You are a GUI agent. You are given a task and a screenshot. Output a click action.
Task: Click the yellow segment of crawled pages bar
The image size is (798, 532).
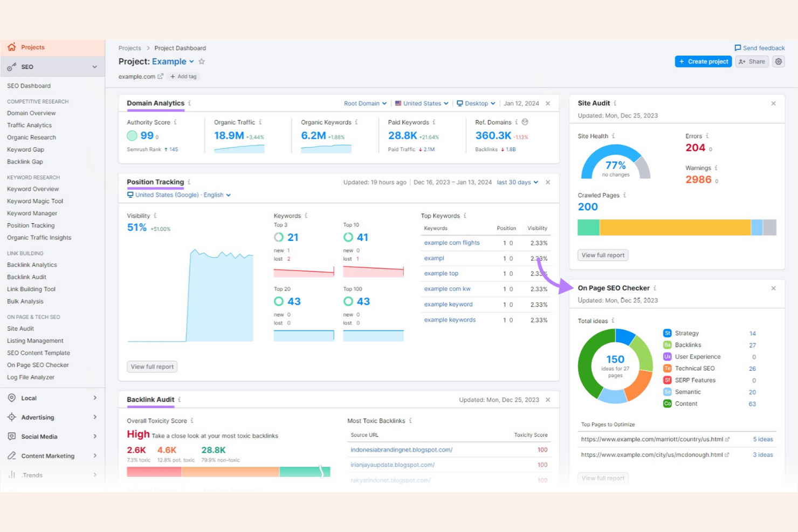(x=675, y=227)
